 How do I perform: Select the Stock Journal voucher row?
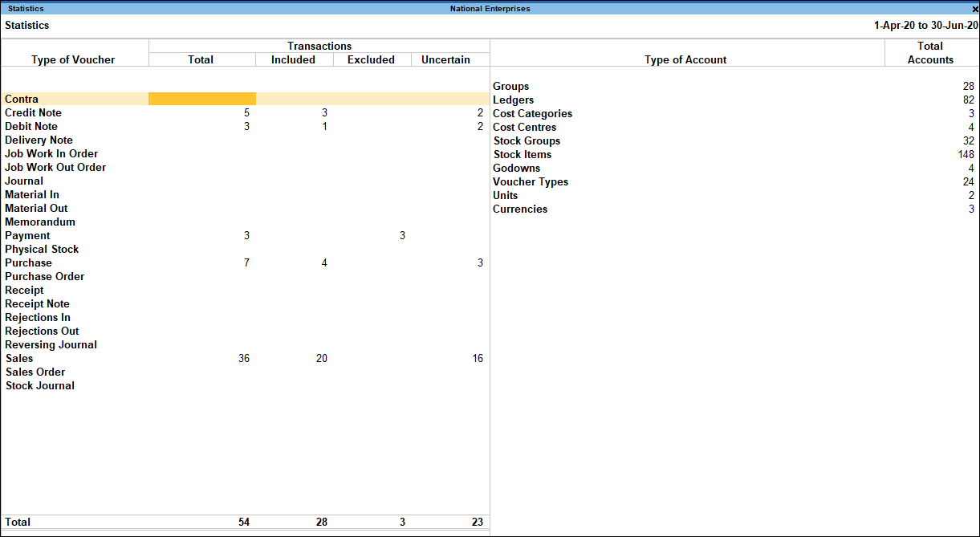coord(245,386)
